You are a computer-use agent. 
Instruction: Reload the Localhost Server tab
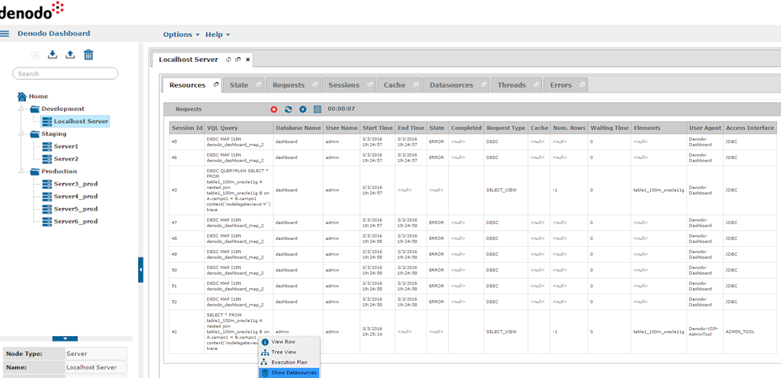click(x=229, y=59)
